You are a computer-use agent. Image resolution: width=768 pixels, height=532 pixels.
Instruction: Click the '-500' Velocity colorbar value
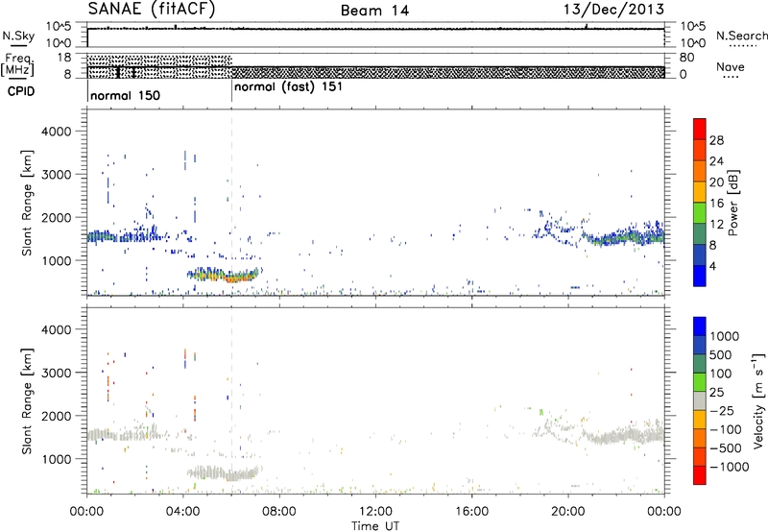725,448
